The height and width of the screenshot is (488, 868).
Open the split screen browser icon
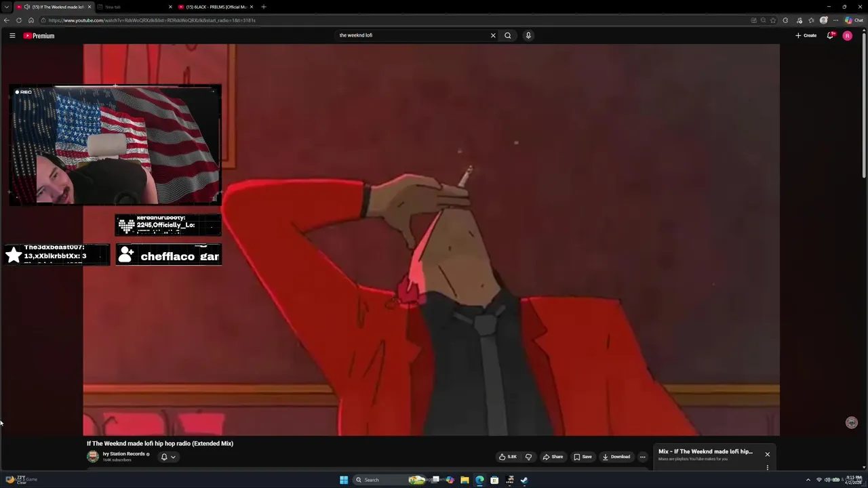pyautogui.click(x=753, y=20)
